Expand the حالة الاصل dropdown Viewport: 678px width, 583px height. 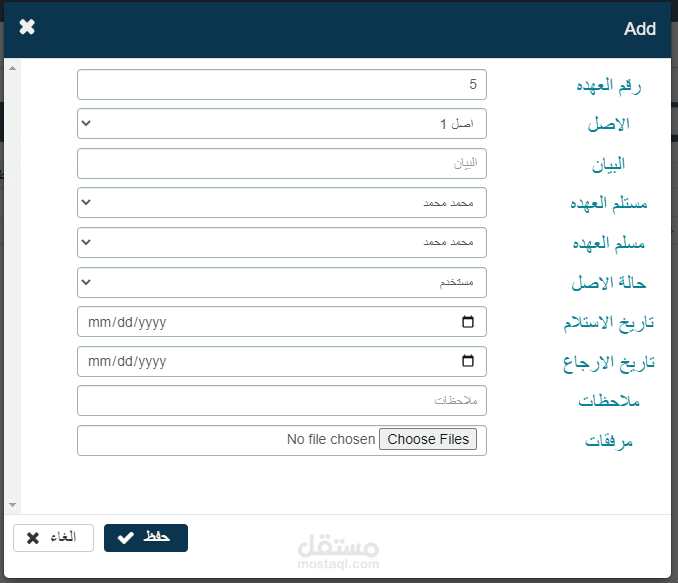[x=282, y=282]
